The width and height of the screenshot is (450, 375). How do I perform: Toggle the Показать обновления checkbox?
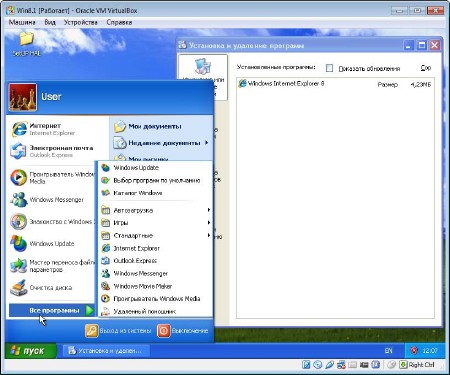tap(329, 68)
